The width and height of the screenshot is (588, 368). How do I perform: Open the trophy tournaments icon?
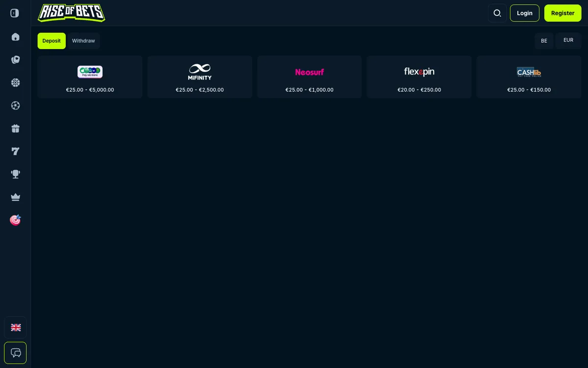coord(15,174)
